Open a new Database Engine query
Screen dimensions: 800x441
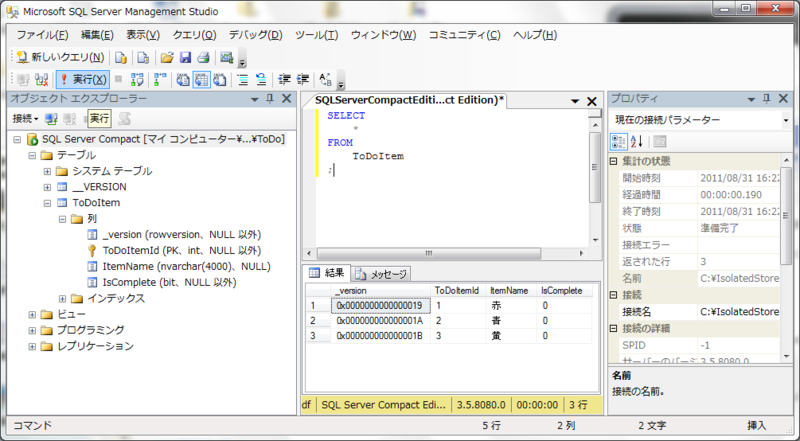[121, 57]
